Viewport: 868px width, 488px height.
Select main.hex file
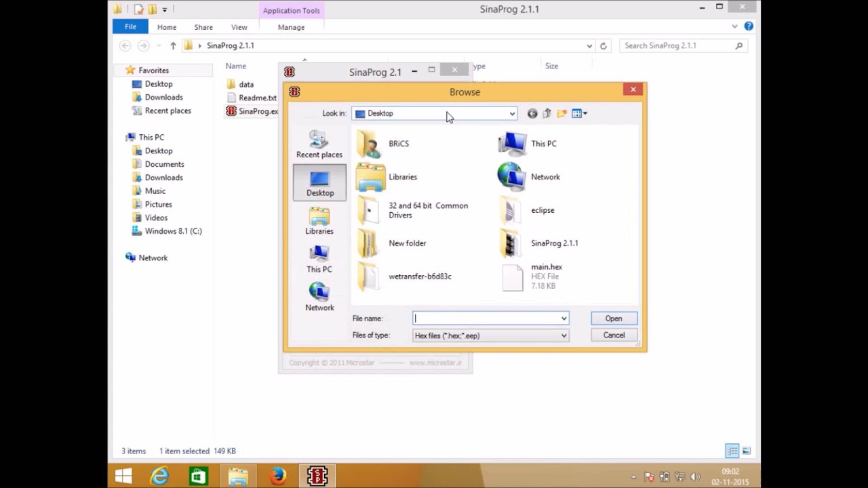tap(532, 277)
